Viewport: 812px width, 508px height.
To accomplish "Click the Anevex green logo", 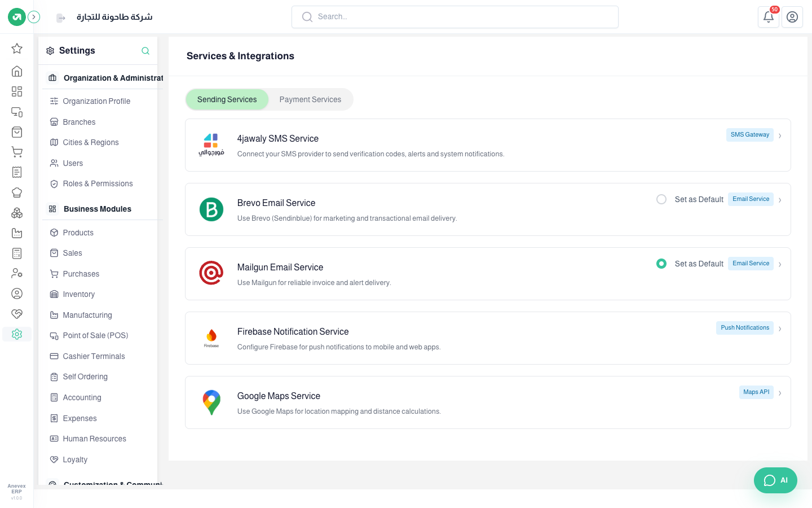I will [17, 17].
